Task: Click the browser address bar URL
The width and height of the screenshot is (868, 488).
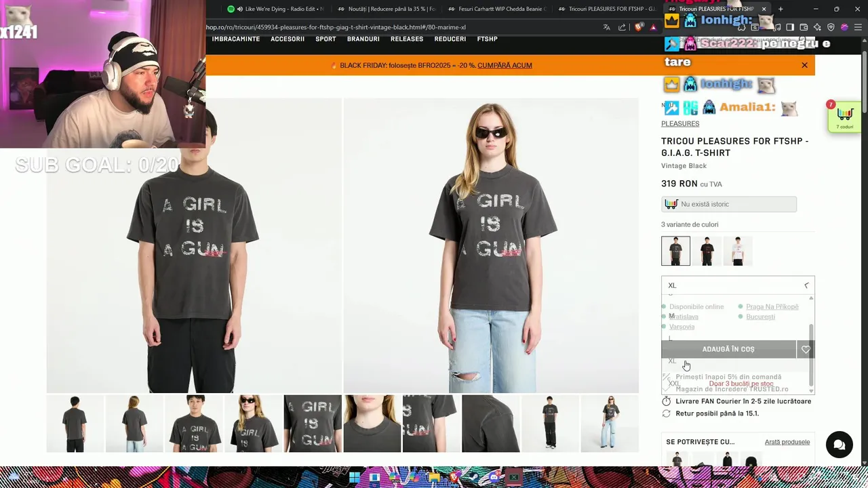Action: [336, 27]
